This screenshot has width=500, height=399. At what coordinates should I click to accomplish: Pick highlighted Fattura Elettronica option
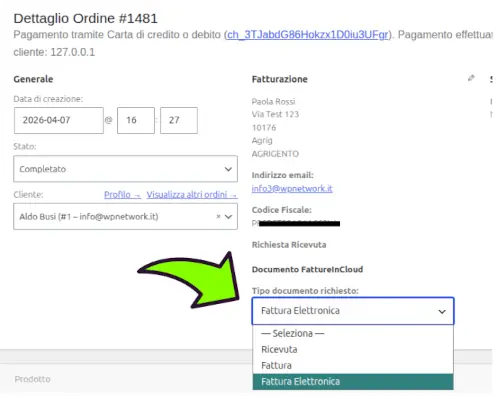click(353, 382)
